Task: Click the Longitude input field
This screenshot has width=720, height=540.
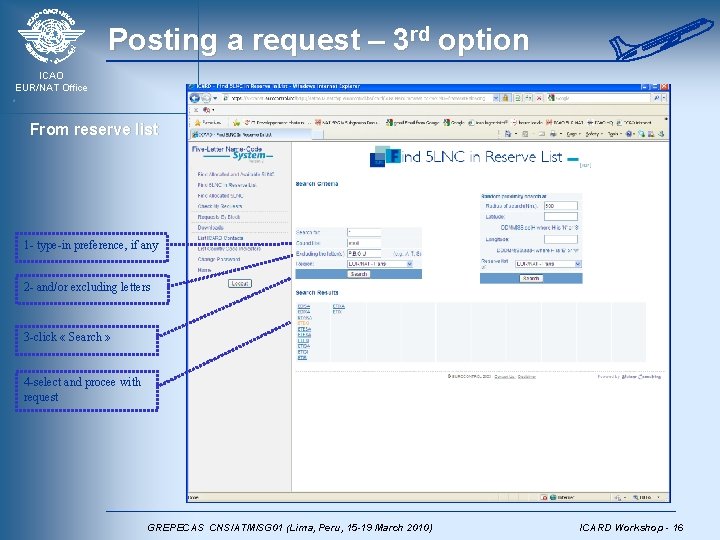Action: [561, 239]
